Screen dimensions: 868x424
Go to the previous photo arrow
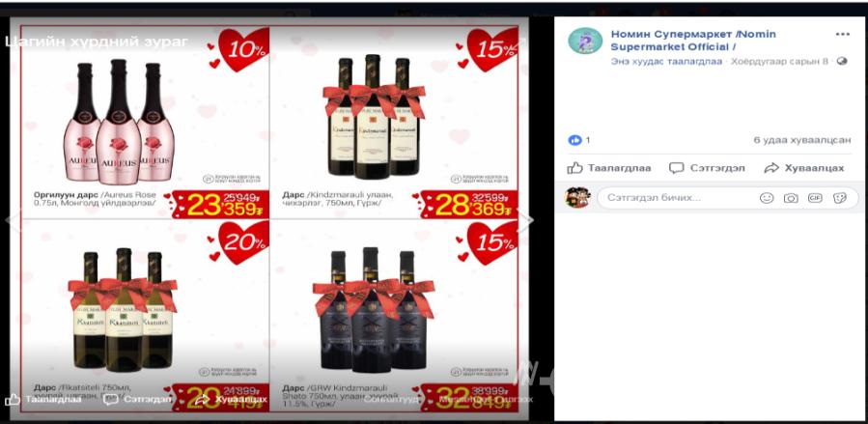(13, 221)
